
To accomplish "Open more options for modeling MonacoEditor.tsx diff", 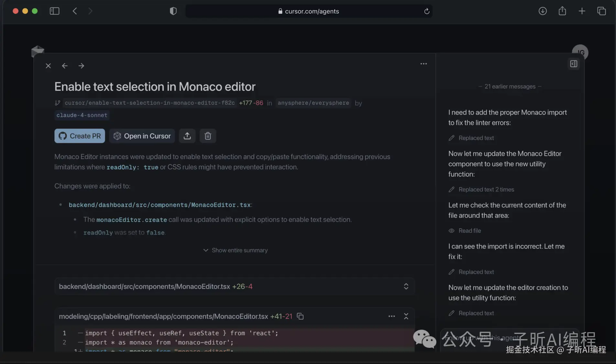I will (x=391, y=316).
